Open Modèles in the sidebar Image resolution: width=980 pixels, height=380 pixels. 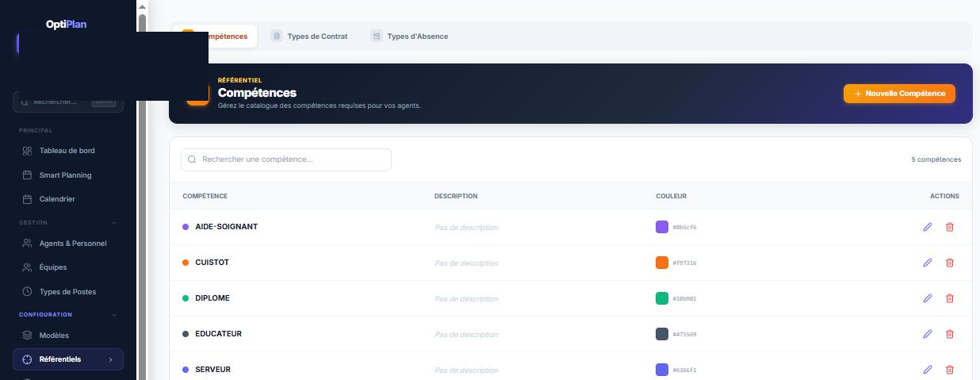pyautogui.click(x=68, y=336)
